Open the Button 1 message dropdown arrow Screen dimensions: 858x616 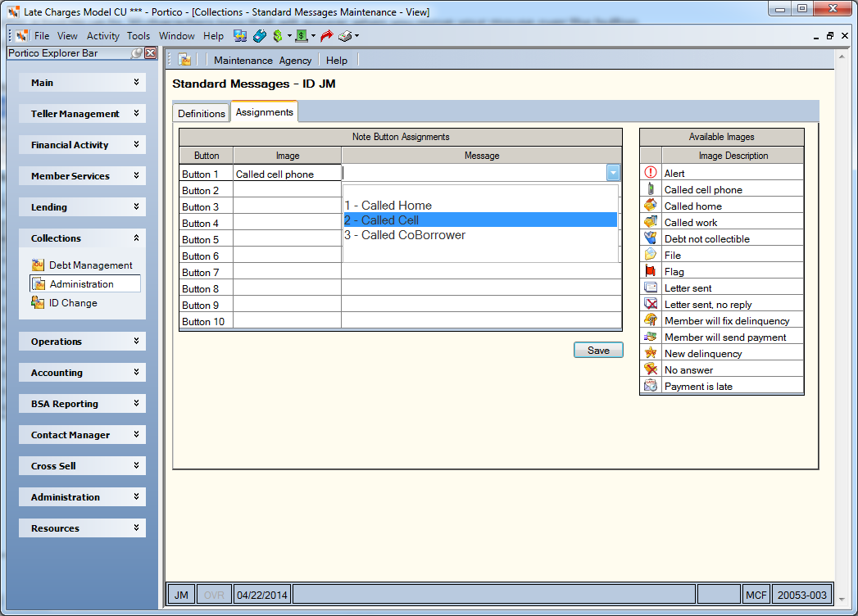click(613, 173)
